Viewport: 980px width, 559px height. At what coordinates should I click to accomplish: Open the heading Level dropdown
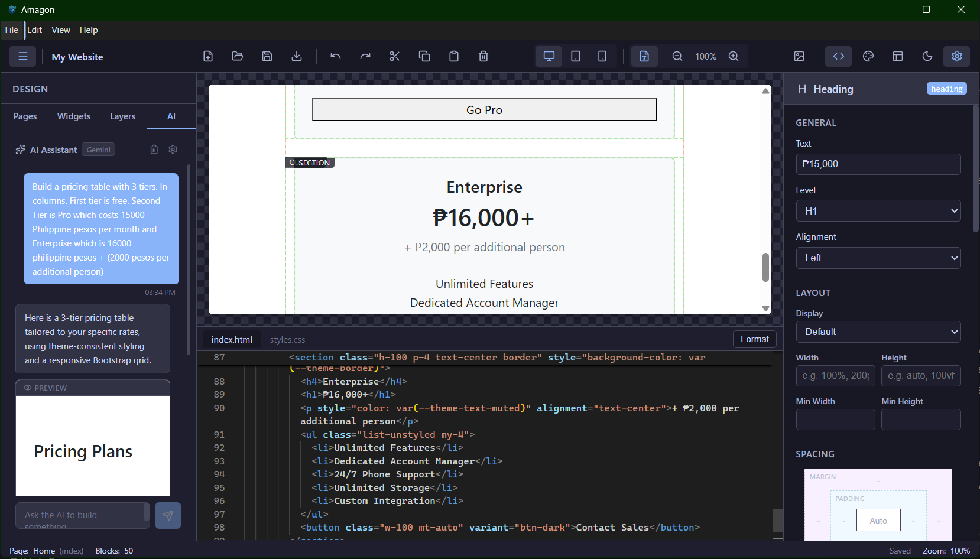point(878,211)
